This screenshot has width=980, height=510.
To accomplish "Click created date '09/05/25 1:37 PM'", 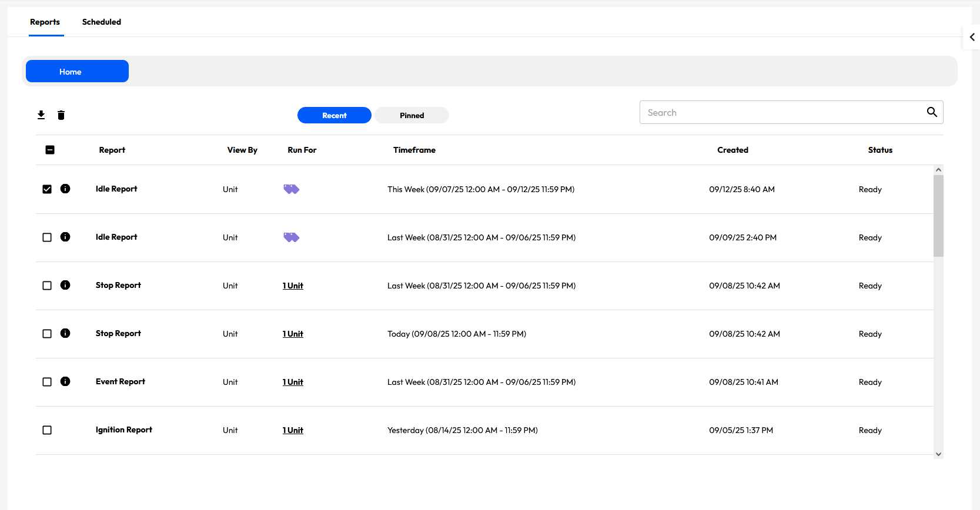I will pyautogui.click(x=741, y=430).
